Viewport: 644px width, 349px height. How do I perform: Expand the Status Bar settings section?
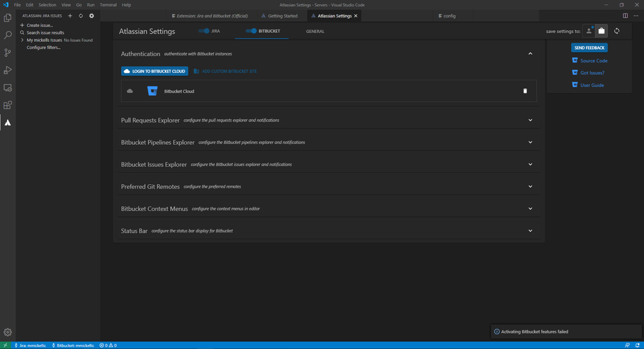[531, 231]
